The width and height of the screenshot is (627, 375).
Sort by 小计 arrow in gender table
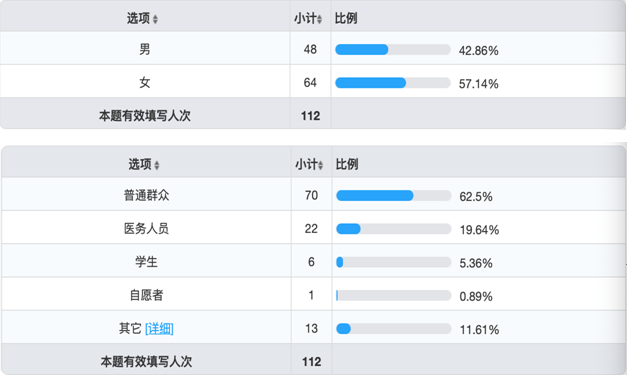pos(319,19)
